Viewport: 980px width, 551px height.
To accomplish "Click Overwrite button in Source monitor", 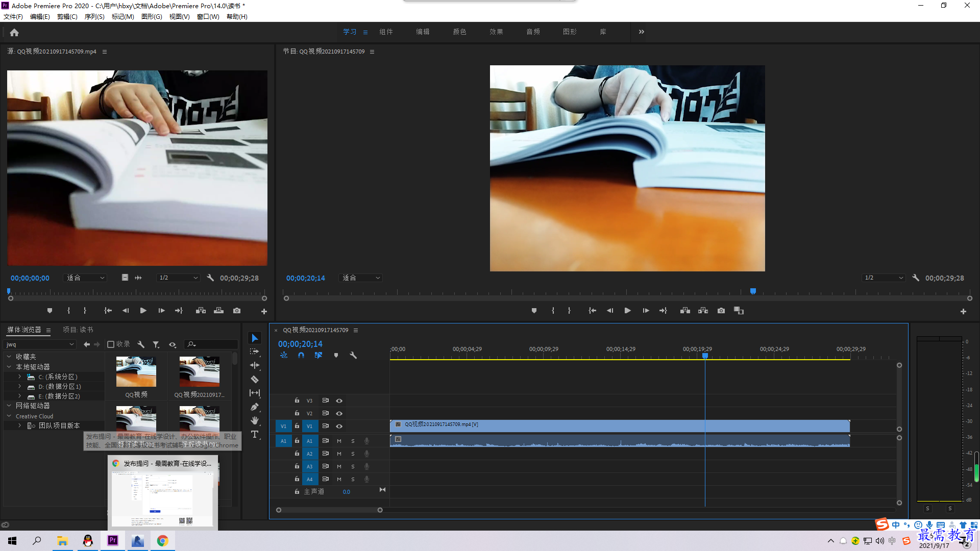I will pyautogui.click(x=218, y=311).
